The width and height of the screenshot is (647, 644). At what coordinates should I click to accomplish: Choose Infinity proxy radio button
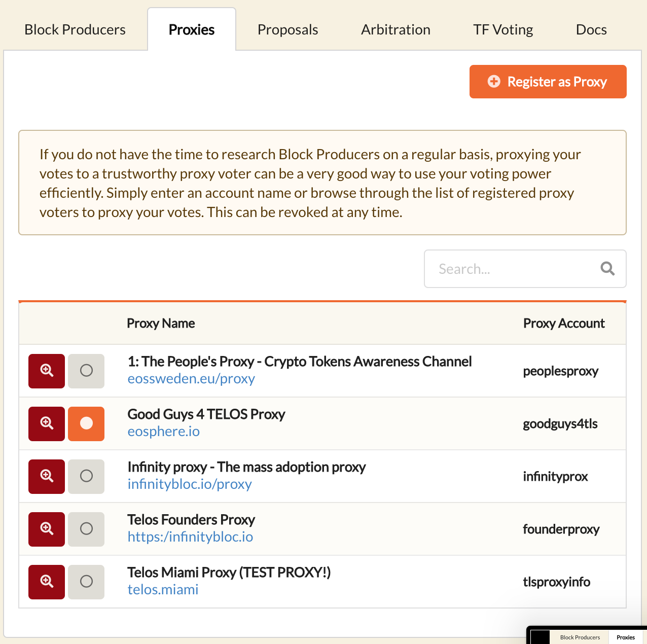(x=86, y=476)
